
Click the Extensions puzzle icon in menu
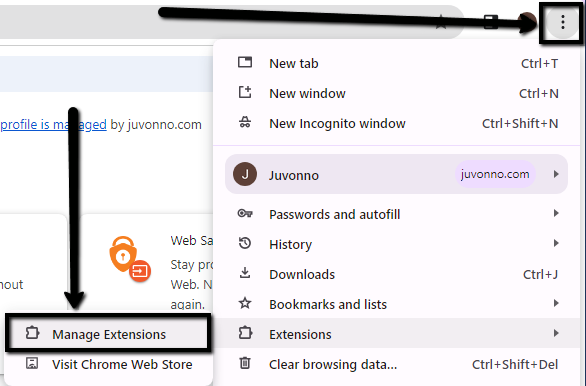(x=245, y=333)
